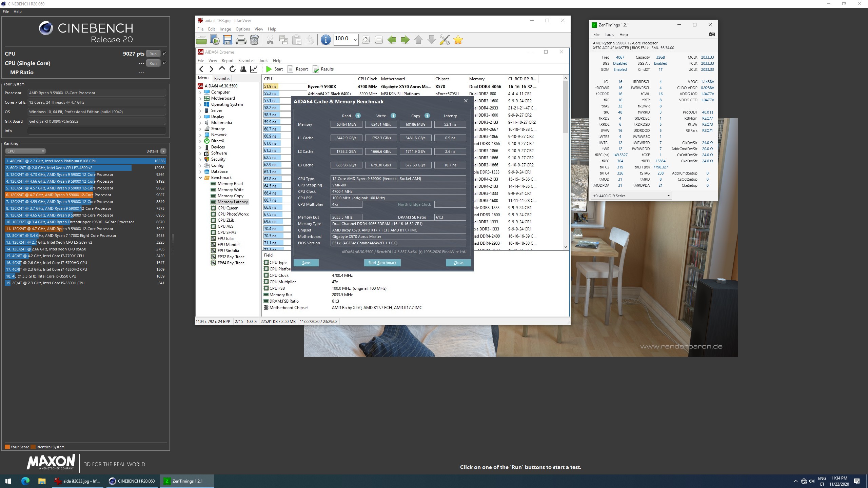Switch to AIDA64 Favorites tab
This screenshot has height=488, width=868.
[222, 78]
